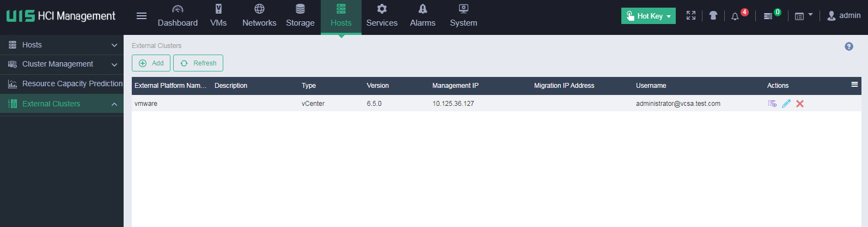Enter fullscreen mode via expand icon
The width and height of the screenshot is (868, 227).
(x=691, y=16)
